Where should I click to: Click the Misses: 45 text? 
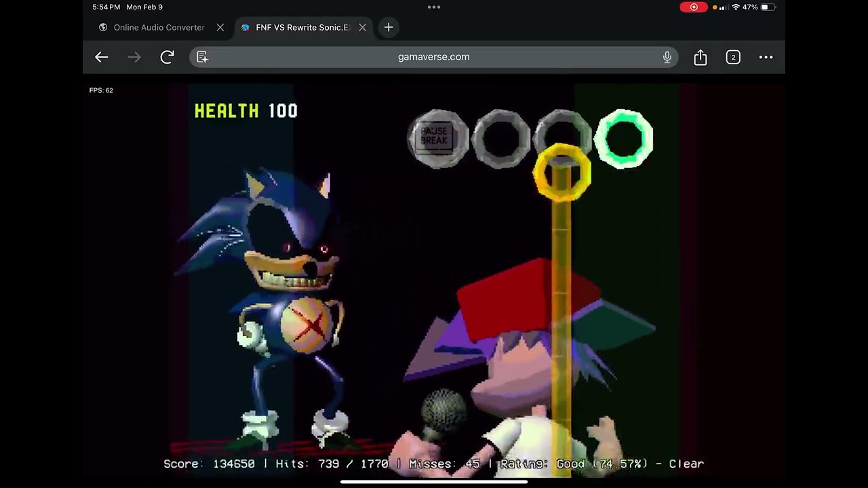coord(444,464)
